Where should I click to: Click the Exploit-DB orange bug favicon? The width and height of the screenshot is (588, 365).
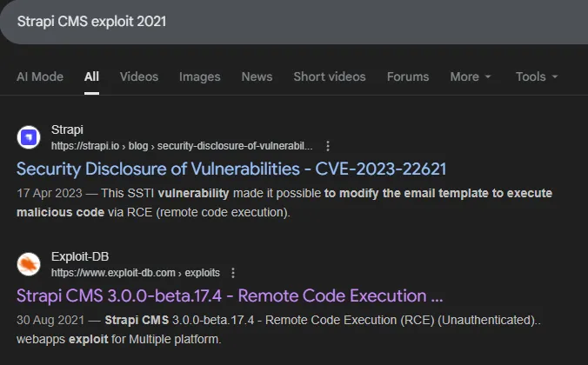(x=29, y=264)
